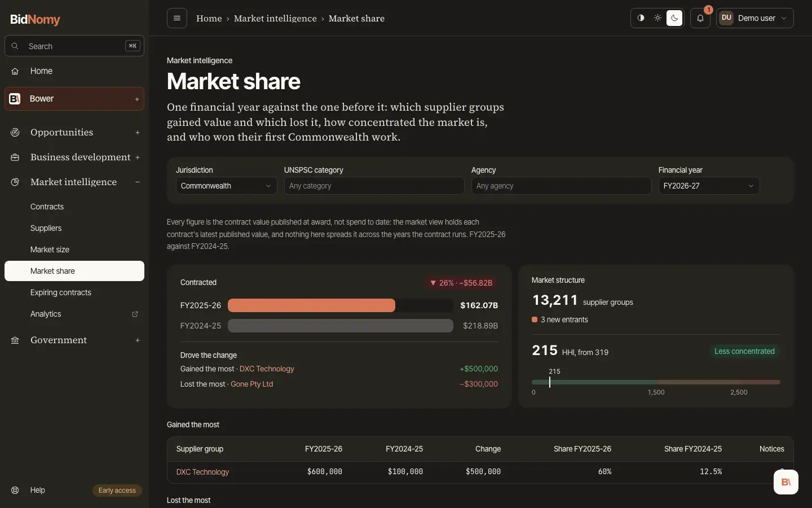Image resolution: width=812 pixels, height=508 pixels.
Task: Expand the Opportunities section
Action: tap(138, 133)
